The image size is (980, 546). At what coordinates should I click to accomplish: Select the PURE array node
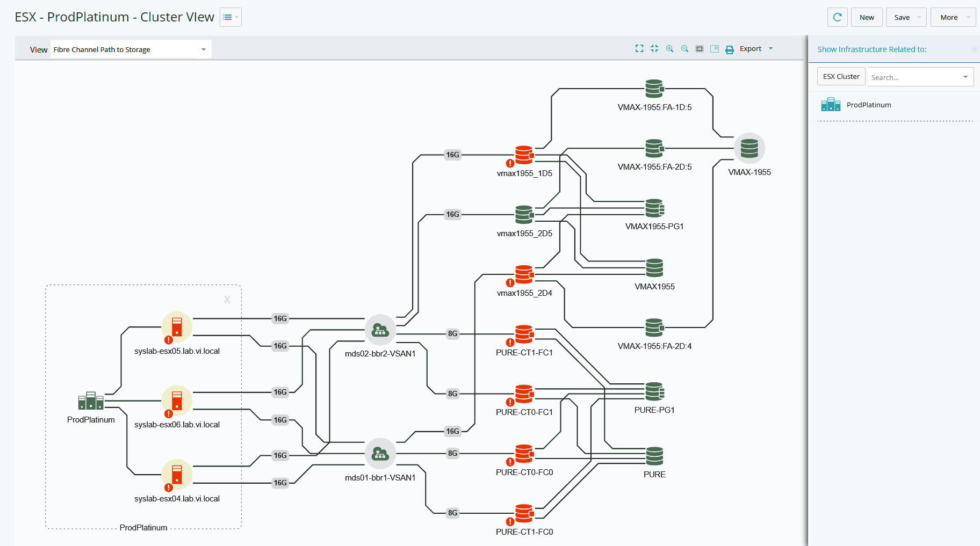(x=654, y=456)
